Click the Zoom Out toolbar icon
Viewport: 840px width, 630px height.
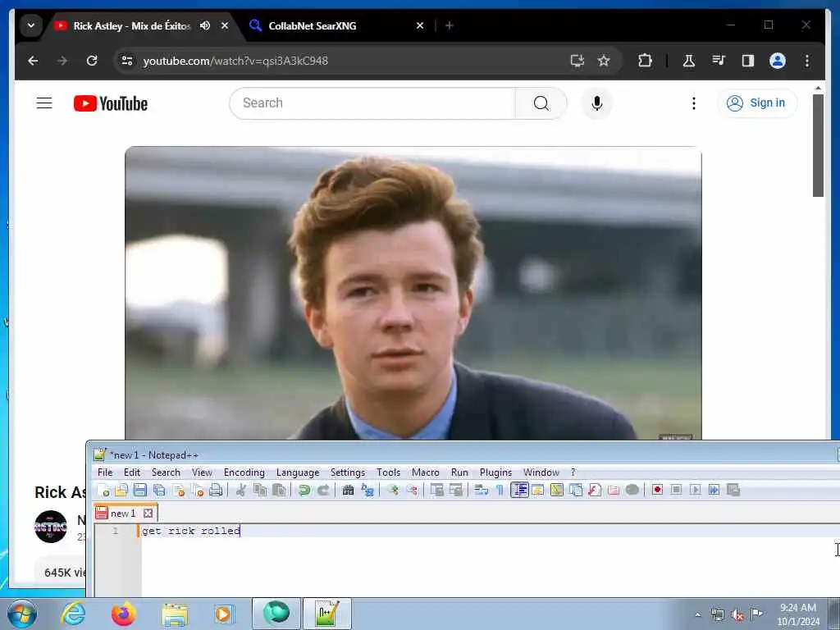pos(412,491)
